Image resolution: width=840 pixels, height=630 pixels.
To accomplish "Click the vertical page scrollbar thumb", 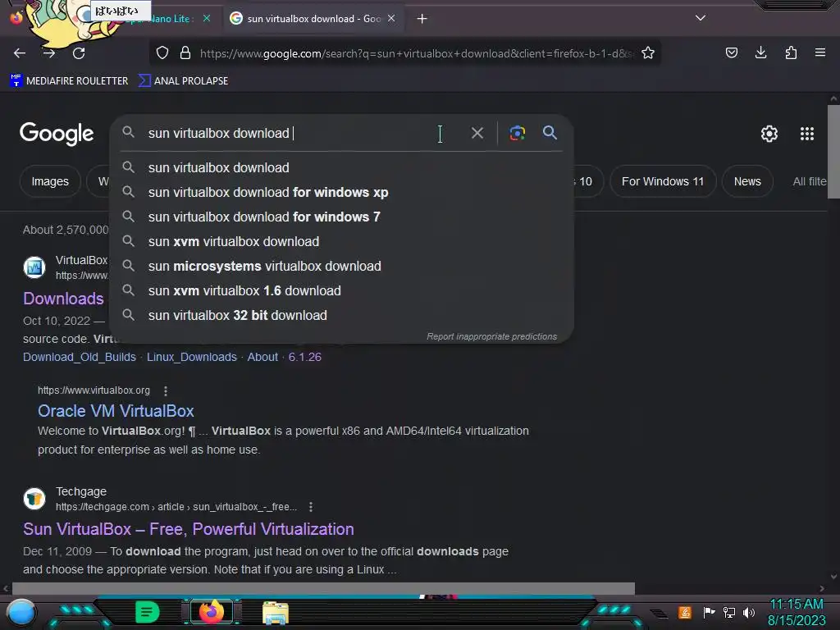I will [x=833, y=152].
